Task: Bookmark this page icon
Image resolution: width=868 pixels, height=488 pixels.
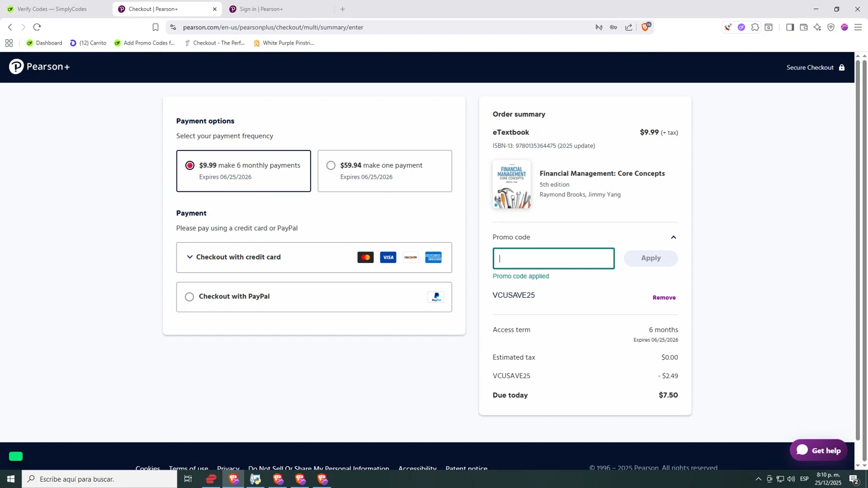Action: [155, 27]
